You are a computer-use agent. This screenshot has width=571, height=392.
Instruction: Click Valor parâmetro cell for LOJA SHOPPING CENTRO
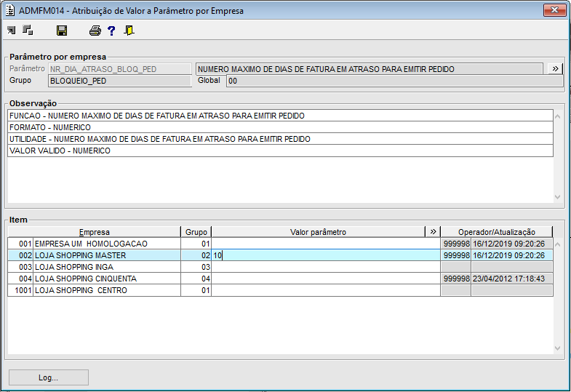[326, 290]
